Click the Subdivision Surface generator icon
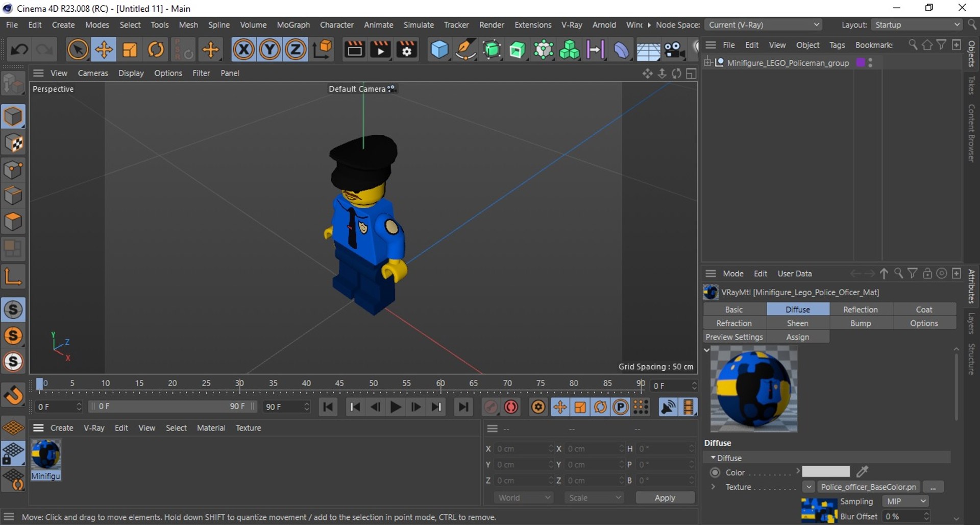Image resolution: width=980 pixels, height=525 pixels. (x=492, y=50)
